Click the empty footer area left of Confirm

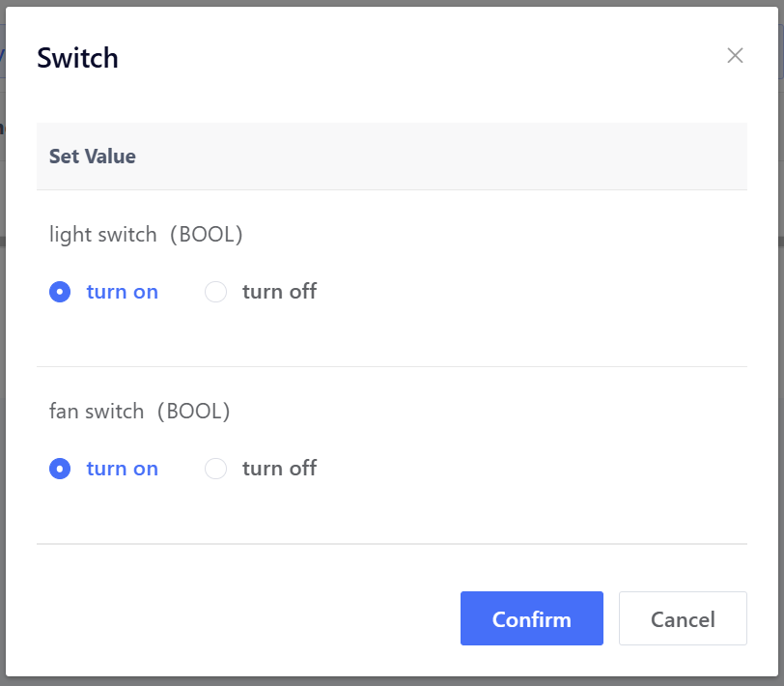click(241, 618)
